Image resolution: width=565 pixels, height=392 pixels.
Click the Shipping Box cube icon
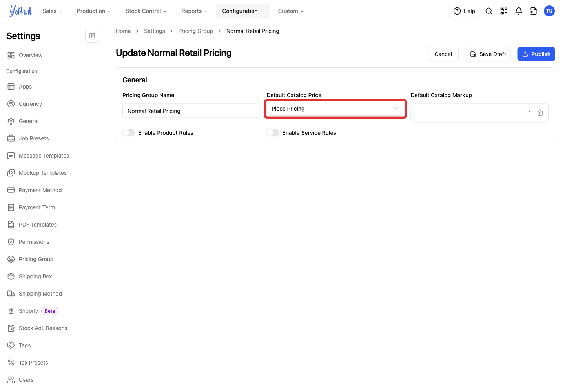coord(11,276)
